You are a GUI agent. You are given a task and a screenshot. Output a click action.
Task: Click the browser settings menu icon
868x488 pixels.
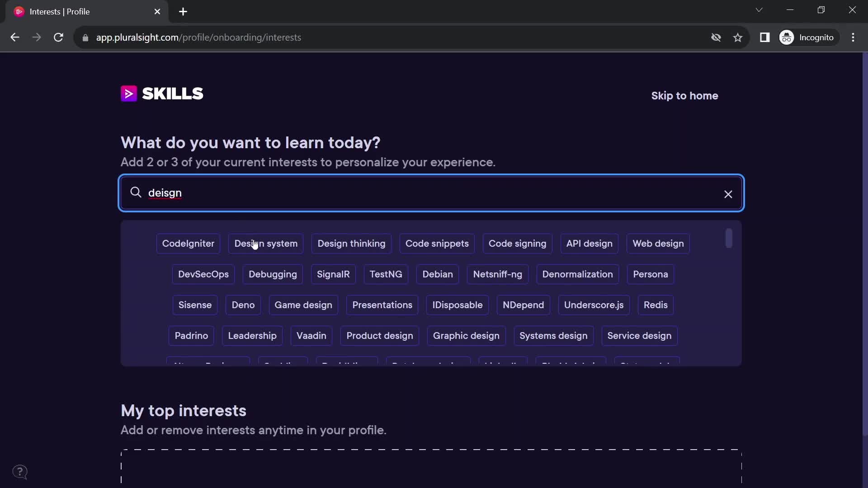point(853,37)
